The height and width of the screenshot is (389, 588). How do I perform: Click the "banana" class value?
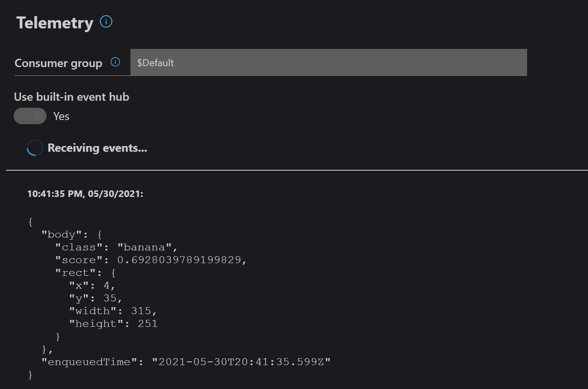point(144,247)
